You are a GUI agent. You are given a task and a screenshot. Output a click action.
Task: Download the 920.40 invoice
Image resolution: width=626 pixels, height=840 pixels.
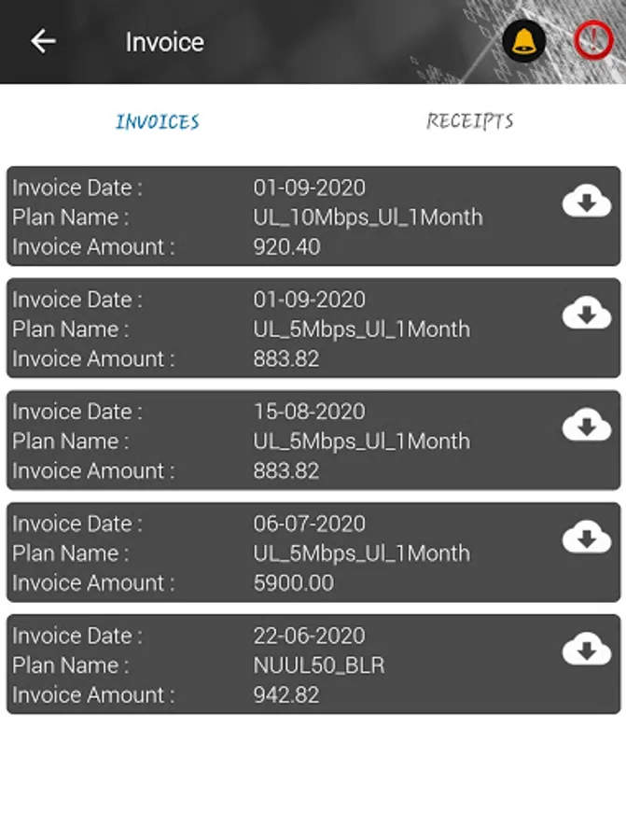(586, 202)
